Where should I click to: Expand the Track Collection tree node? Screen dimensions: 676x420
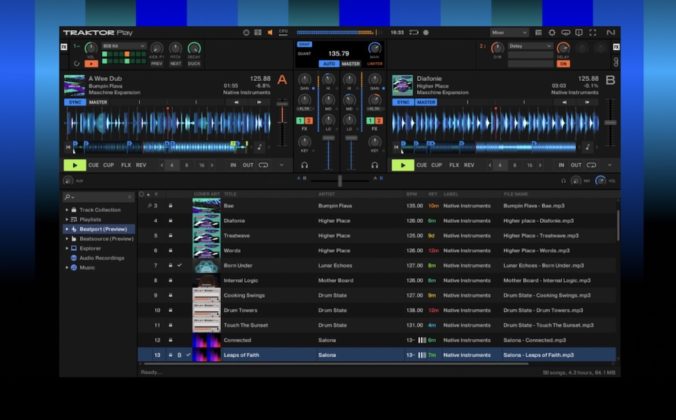[x=67, y=210]
